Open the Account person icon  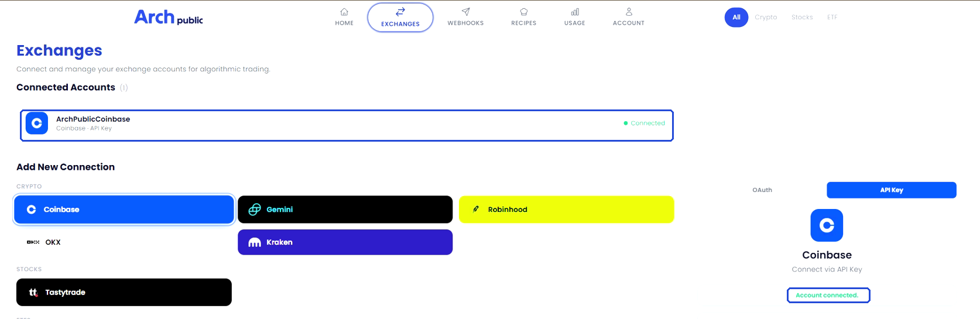629,12
